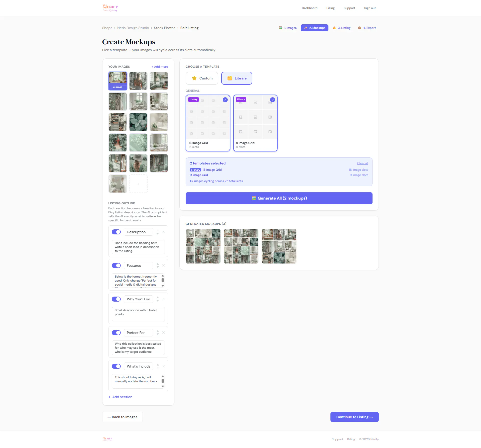The width and height of the screenshot is (481, 448).
Task: Go to step 1. Images
Action: point(288,28)
